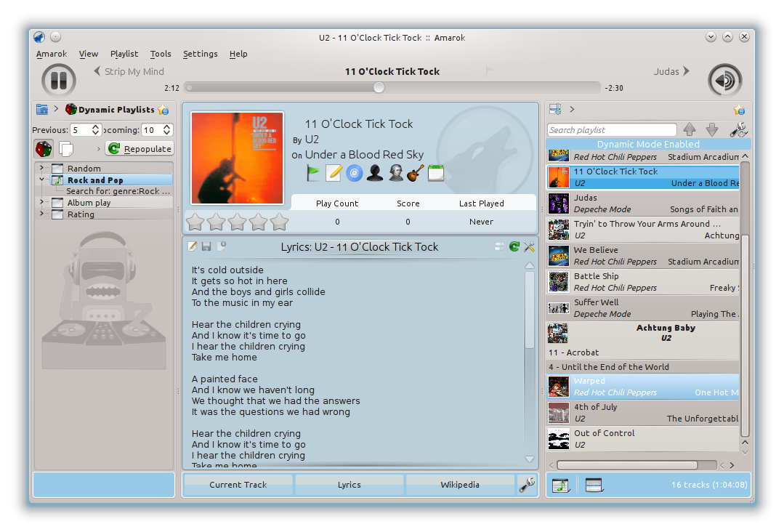The width and height of the screenshot is (784, 532).
Task: Select the 'Search for: genre:Rock' bias row
Action: [x=118, y=191]
